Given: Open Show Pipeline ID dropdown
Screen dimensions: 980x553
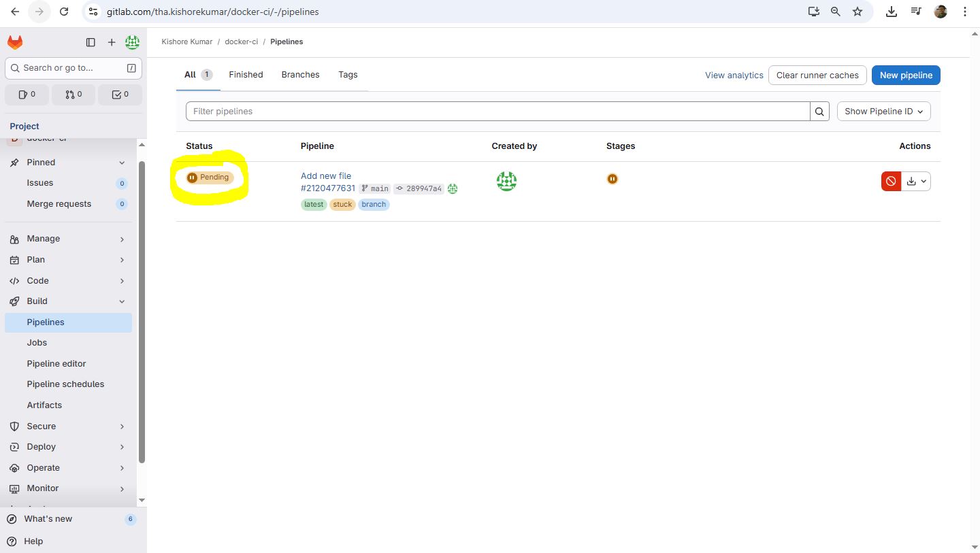Looking at the screenshot, I should 883,112.
